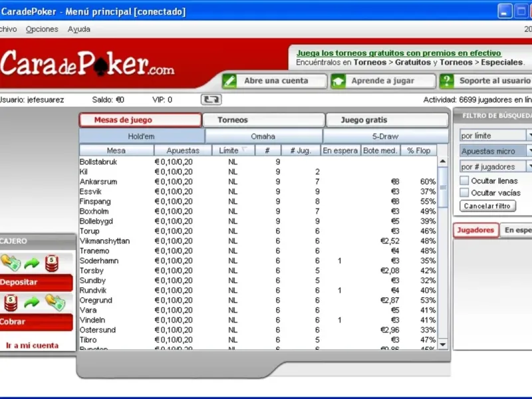
Task: Sort tables by the Mesa column header
Action: (x=116, y=150)
